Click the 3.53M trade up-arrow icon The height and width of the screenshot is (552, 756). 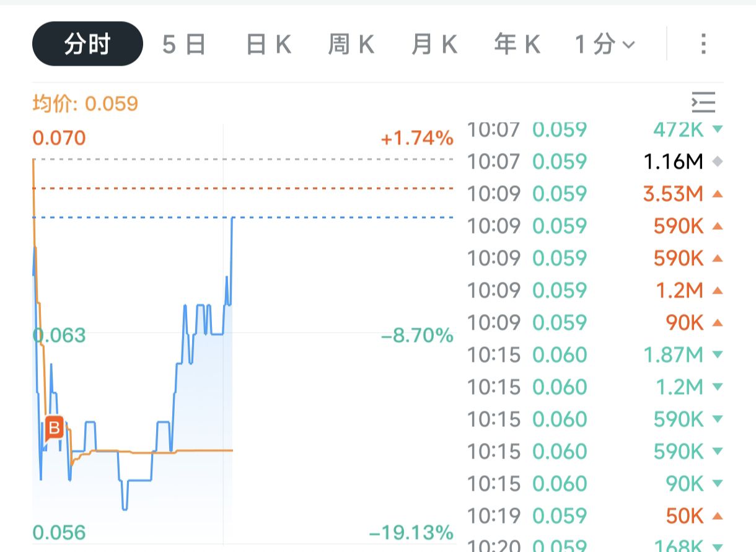(718, 194)
